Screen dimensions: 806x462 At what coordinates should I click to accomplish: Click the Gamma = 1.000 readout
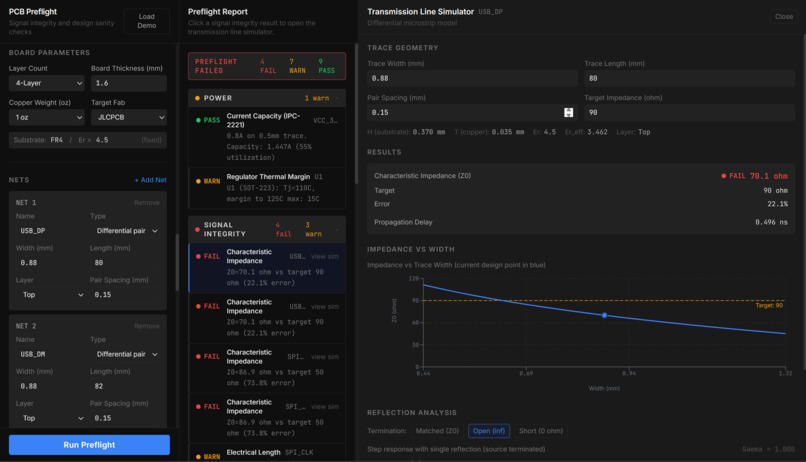pos(768,449)
